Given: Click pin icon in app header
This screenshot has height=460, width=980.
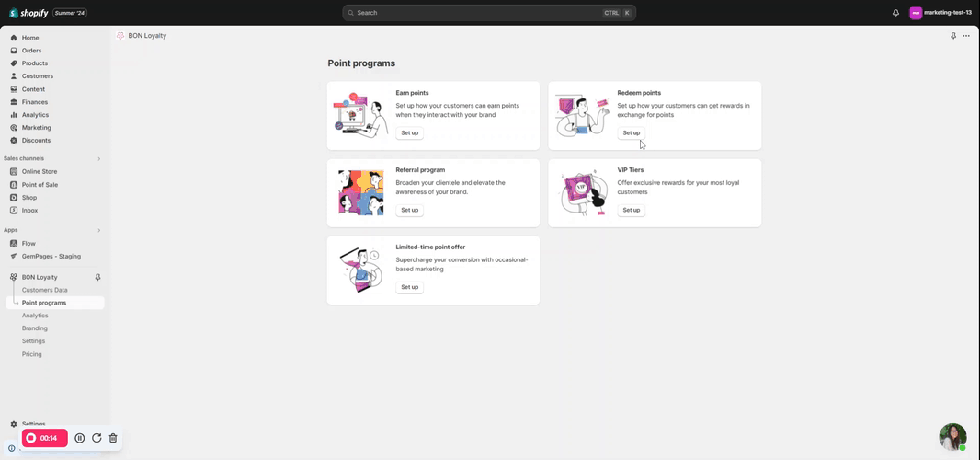Looking at the screenshot, I should click(x=953, y=36).
